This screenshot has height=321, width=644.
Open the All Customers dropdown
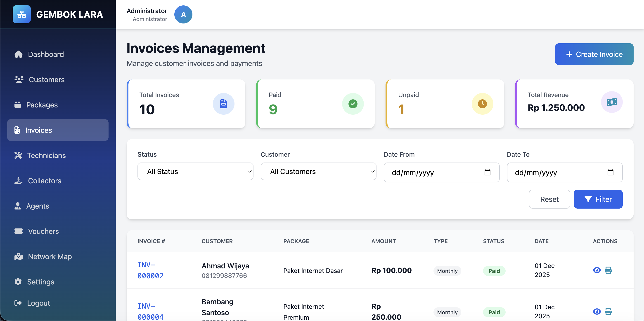(x=318, y=171)
